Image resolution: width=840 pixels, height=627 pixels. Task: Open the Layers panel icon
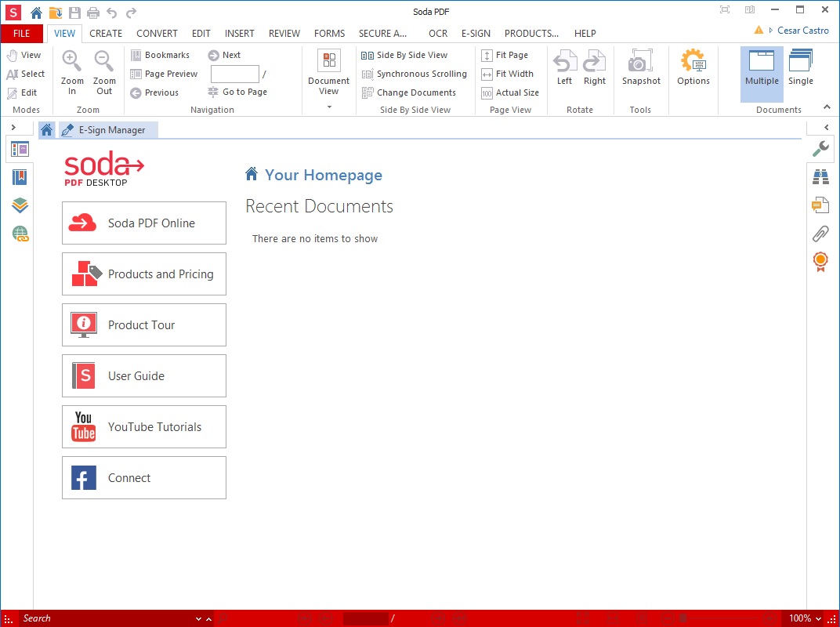coord(19,205)
